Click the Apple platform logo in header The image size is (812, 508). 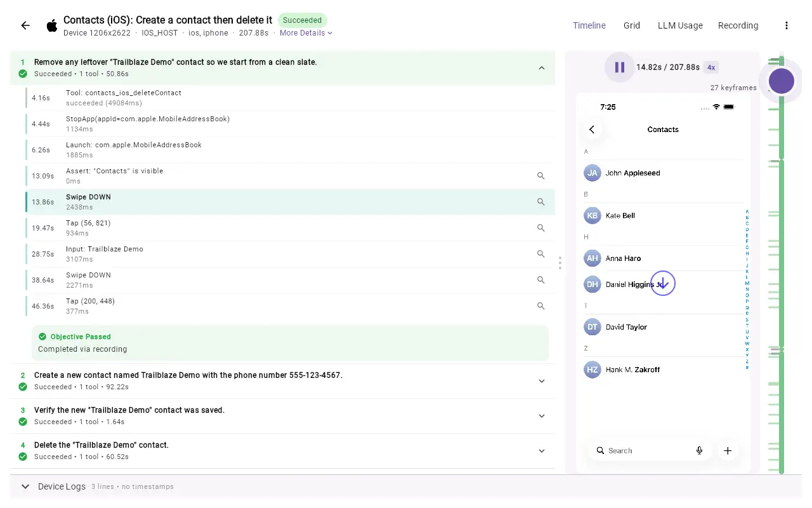tap(52, 25)
